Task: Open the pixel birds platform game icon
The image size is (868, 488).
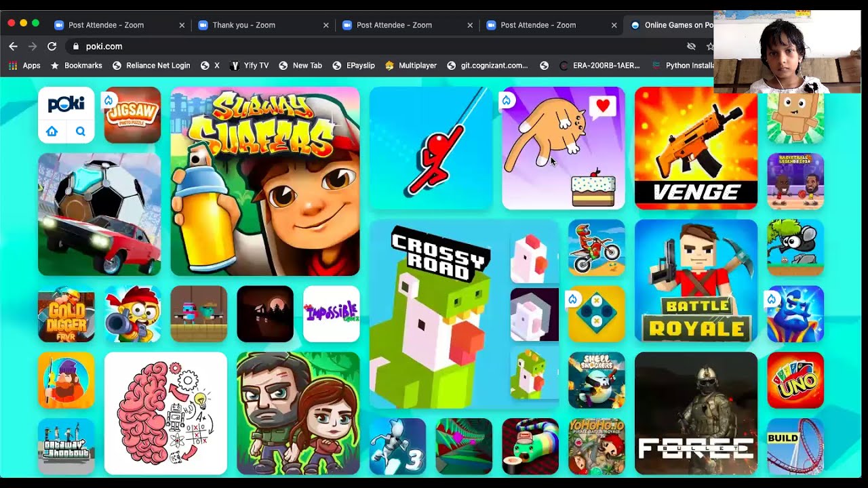Action: pyautogui.click(x=199, y=314)
